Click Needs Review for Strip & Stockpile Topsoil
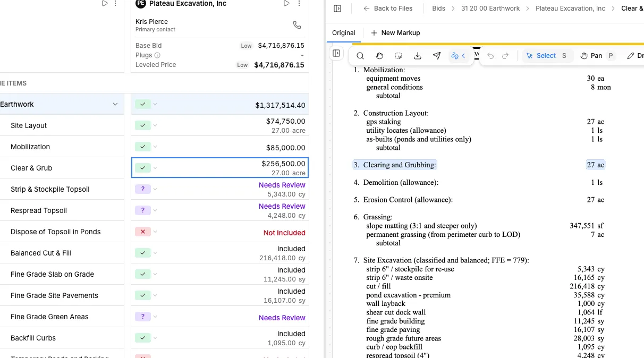This screenshot has height=358, width=644. tap(282, 185)
